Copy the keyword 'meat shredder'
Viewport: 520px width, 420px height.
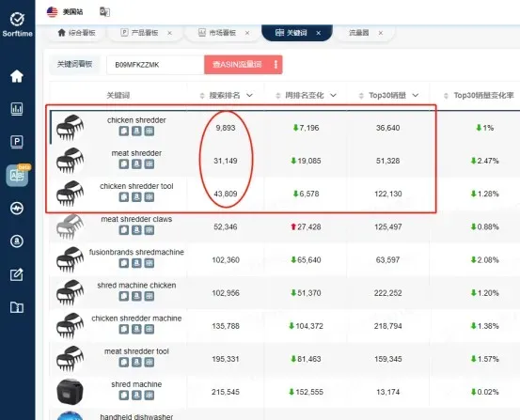[x=124, y=163]
